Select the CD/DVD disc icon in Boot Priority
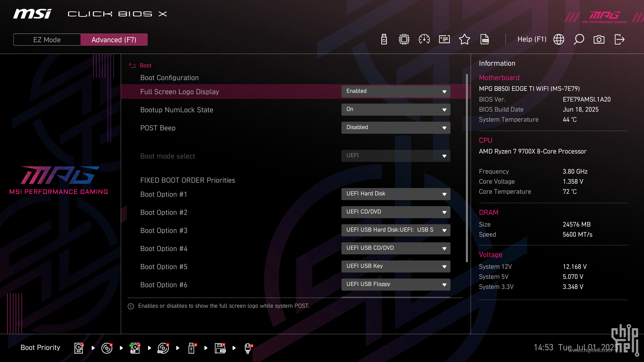The height and width of the screenshot is (362, 644). pos(107,348)
